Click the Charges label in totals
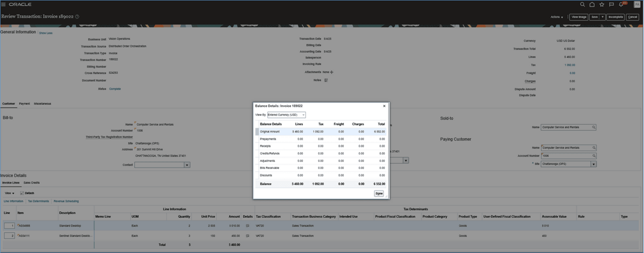This screenshot has width=644, height=253. click(530, 81)
